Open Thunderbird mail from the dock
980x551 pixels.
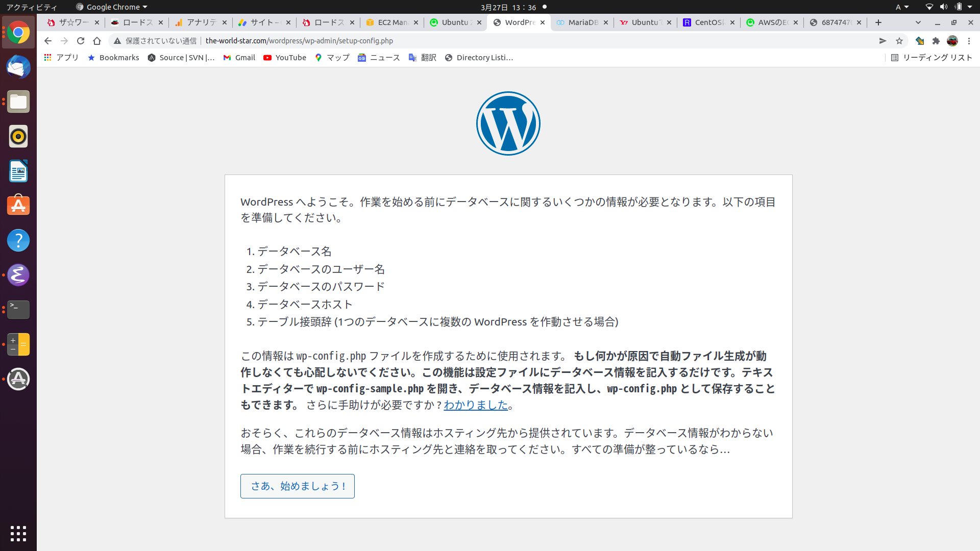[18, 67]
